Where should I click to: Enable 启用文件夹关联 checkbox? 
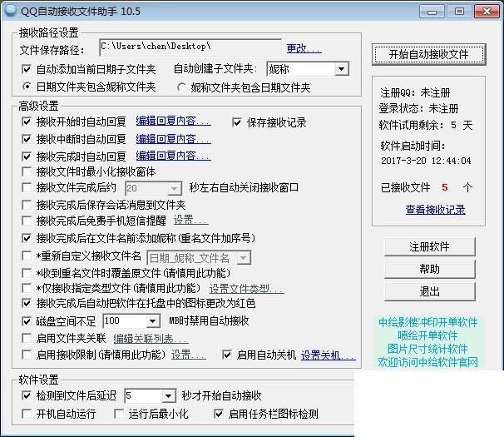[27, 338]
